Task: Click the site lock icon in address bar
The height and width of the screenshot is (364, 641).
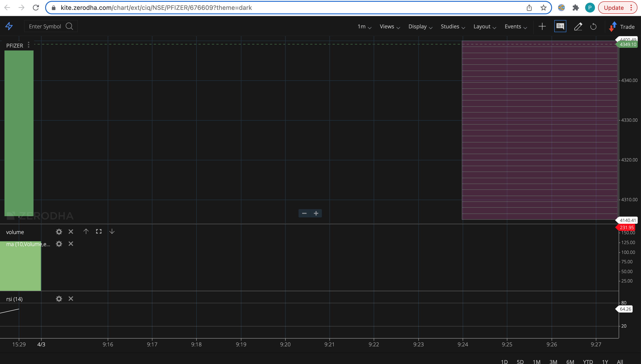Action: [x=53, y=8]
